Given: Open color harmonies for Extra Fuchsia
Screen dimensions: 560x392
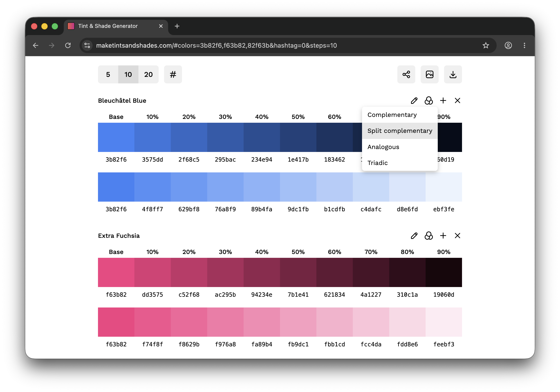Looking at the screenshot, I should point(429,236).
